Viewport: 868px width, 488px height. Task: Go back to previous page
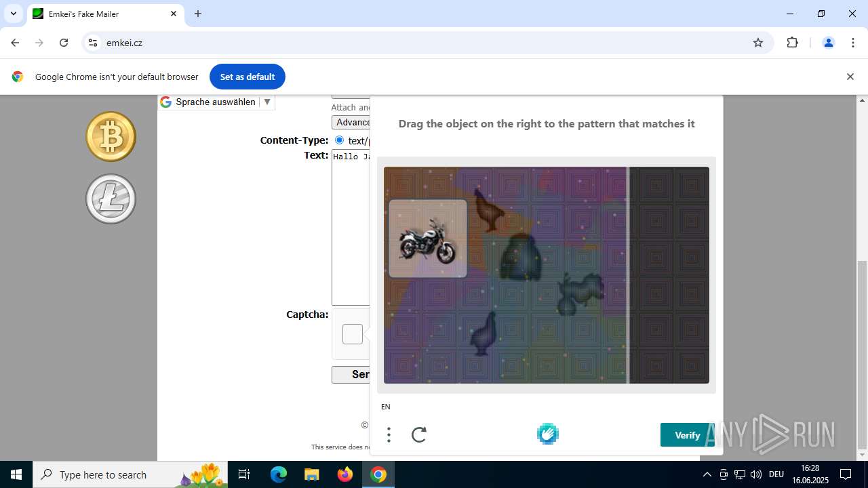tap(15, 43)
